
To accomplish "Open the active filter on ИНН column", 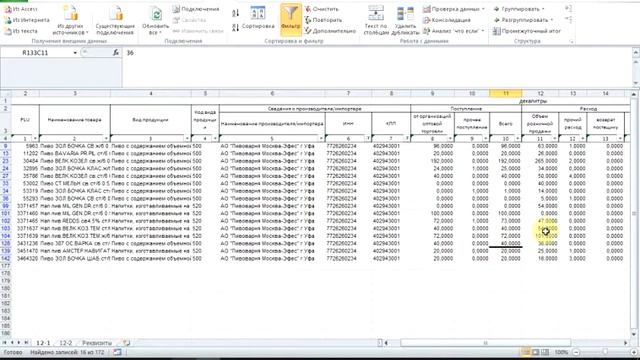I will click(x=368, y=139).
